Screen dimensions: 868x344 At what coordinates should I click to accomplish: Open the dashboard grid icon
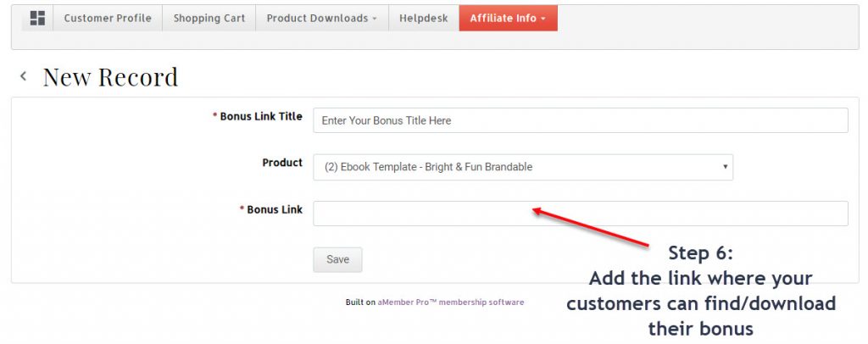tap(37, 19)
